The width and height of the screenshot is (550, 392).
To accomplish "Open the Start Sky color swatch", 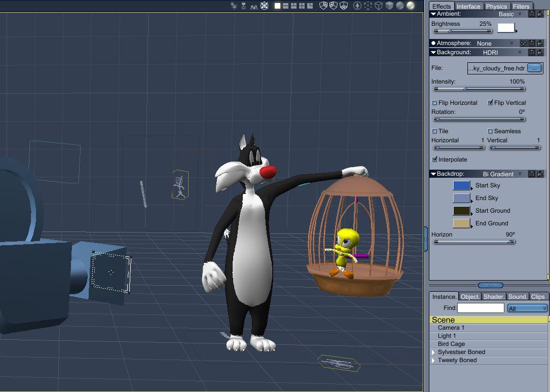I will (x=461, y=185).
